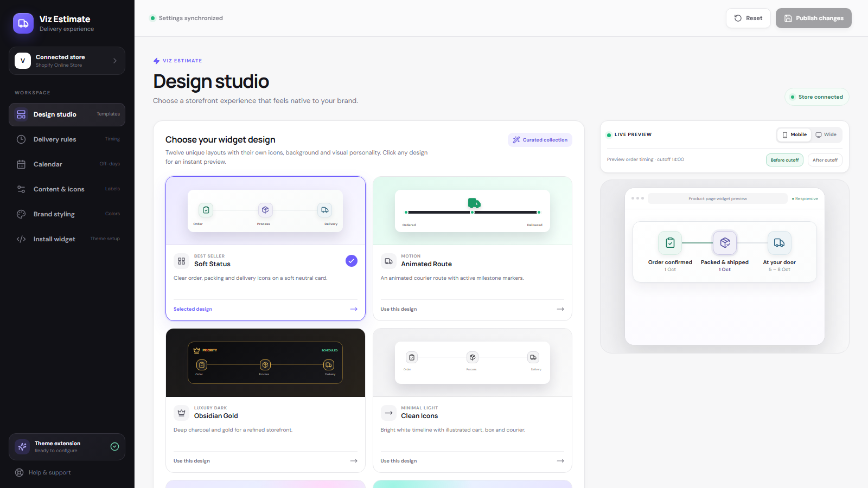Click the Obsidian Gold crown icon
Viewport: 868px width, 488px height.
(x=181, y=413)
